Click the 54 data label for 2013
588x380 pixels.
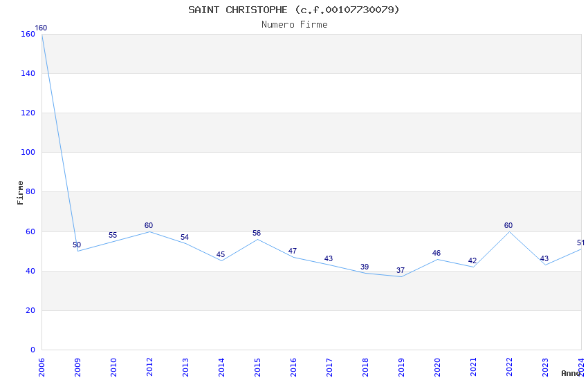pyautogui.click(x=185, y=238)
